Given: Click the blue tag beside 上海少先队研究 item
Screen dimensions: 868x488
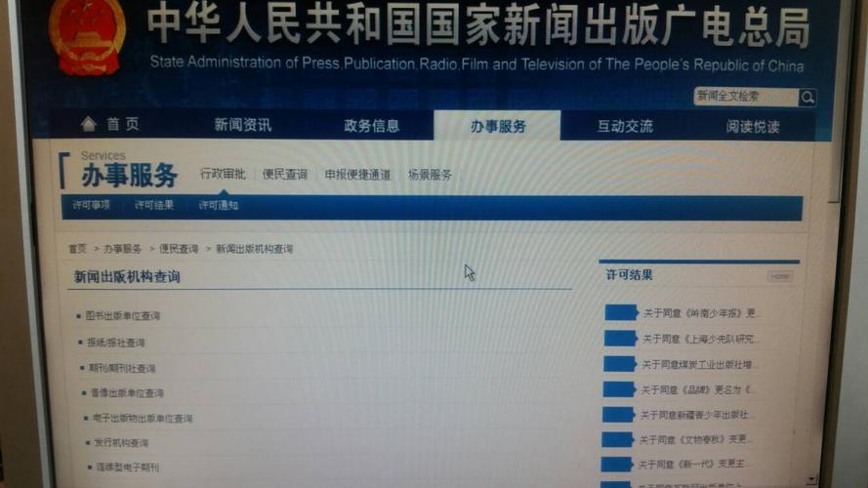Looking at the screenshot, I should (x=620, y=338).
